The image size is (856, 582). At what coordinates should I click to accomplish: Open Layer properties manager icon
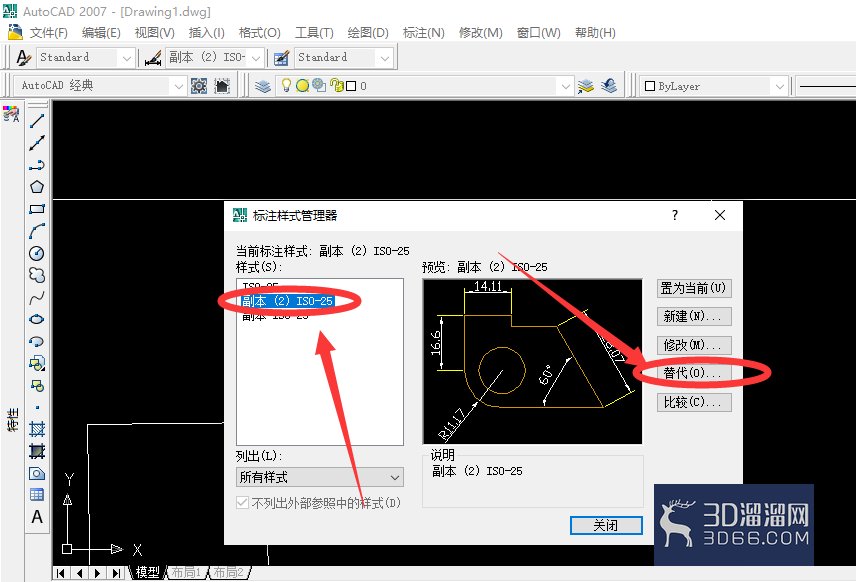pyautogui.click(x=263, y=86)
